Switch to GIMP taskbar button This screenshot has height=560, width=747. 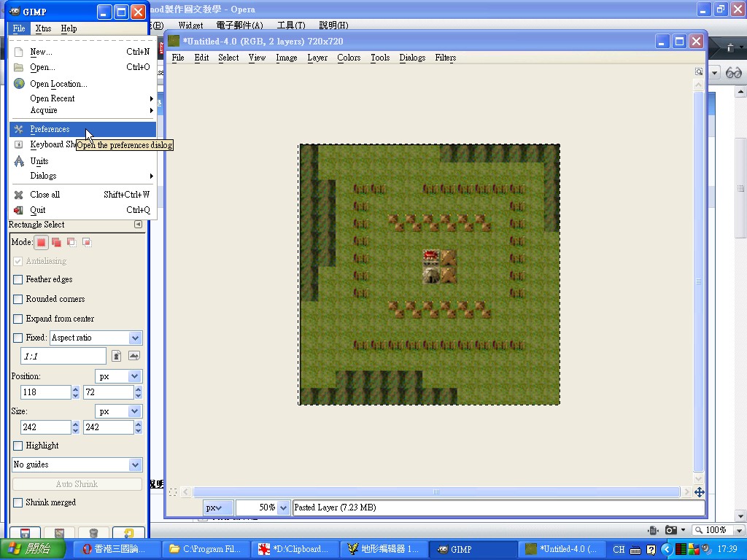473,549
